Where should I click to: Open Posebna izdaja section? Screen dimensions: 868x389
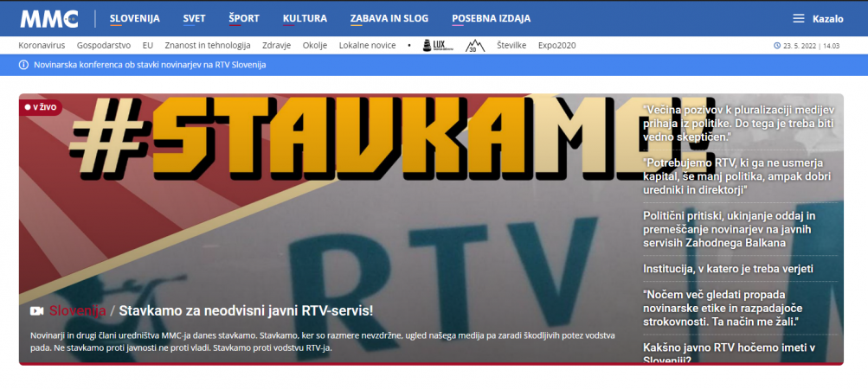point(491,19)
